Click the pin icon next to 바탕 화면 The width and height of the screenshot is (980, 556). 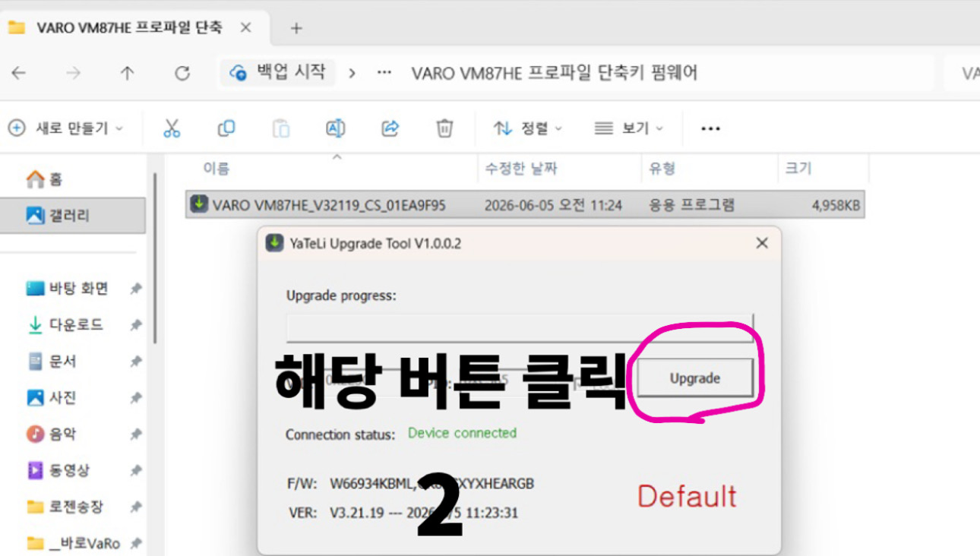136,289
